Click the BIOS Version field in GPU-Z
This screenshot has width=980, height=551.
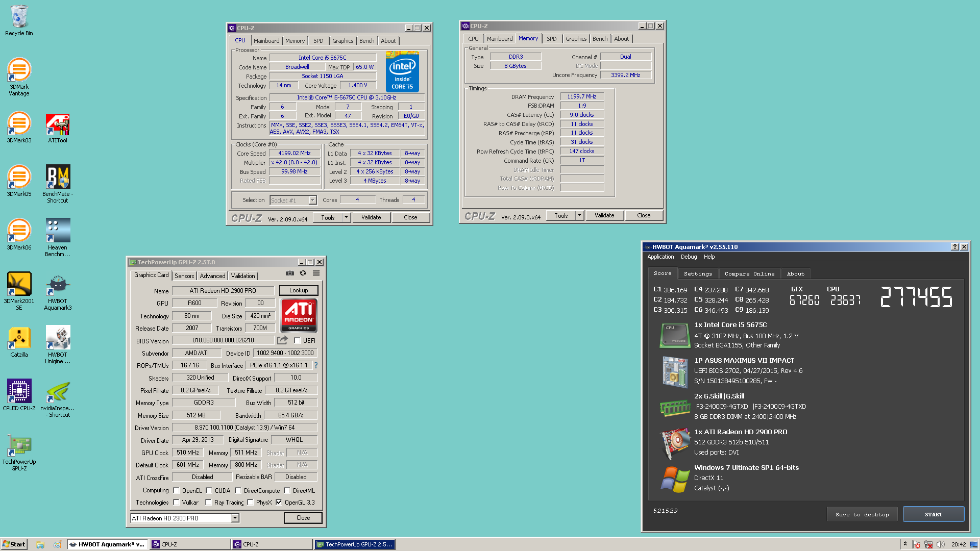tap(223, 340)
